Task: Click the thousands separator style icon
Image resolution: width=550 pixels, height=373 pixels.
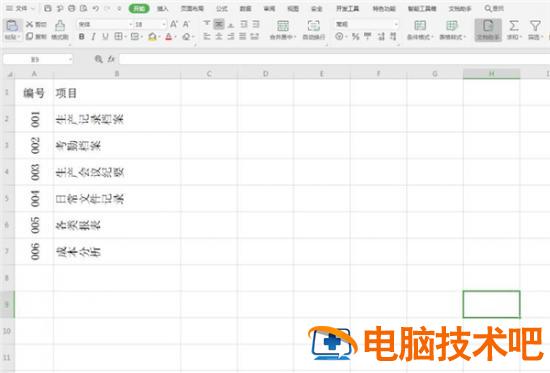Action: [x=368, y=36]
